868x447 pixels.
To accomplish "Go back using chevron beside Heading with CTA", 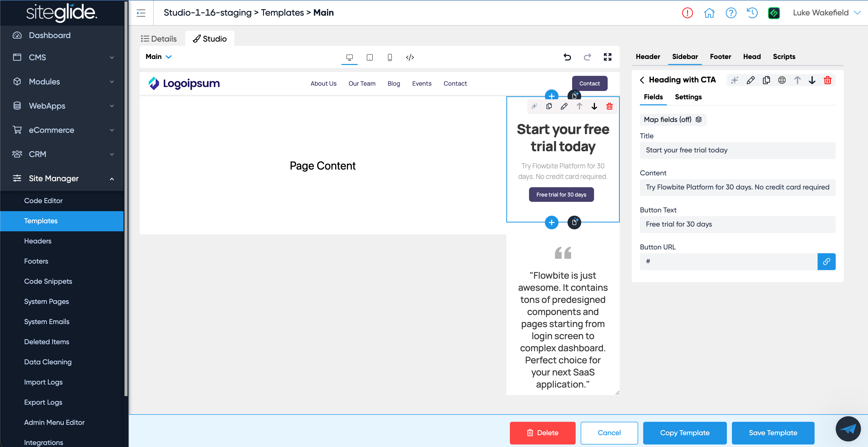I will [642, 80].
